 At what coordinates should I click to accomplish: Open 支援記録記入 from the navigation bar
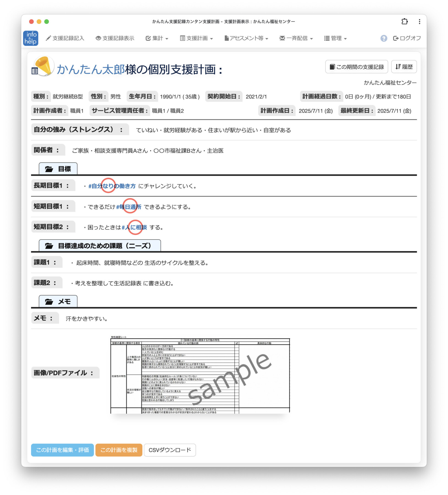click(x=65, y=38)
